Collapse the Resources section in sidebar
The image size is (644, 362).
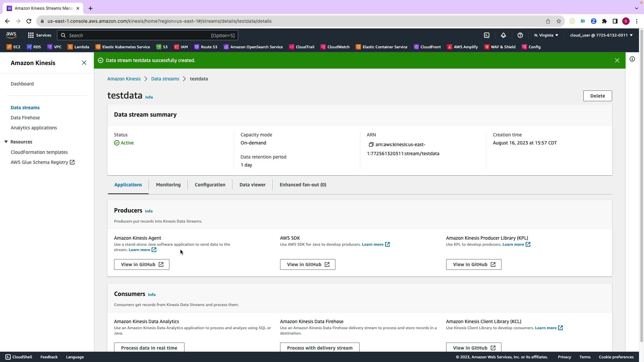coord(6,142)
